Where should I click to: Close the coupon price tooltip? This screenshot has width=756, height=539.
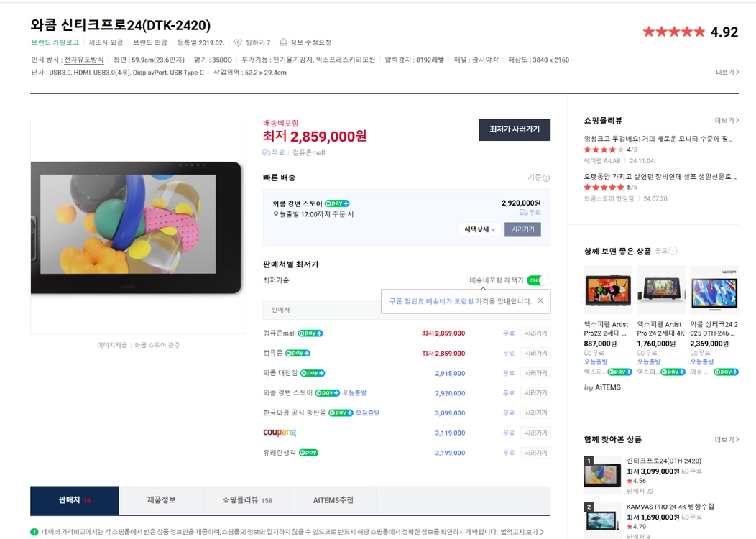(x=540, y=300)
